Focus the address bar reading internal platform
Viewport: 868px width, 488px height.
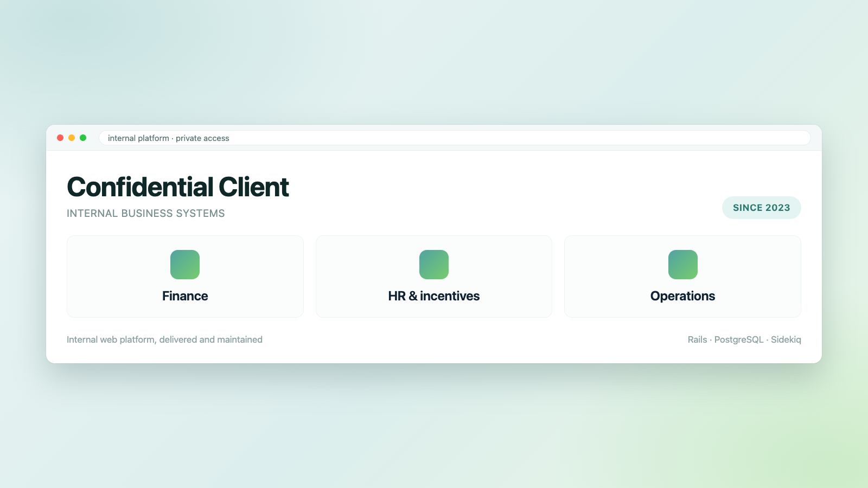pyautogui.click(x=455, y=138)
